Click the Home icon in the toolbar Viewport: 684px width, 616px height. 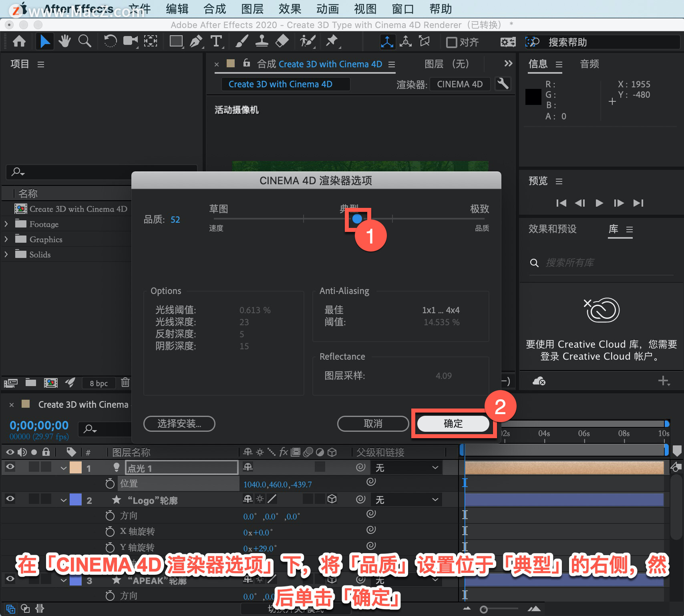point(19,41)
